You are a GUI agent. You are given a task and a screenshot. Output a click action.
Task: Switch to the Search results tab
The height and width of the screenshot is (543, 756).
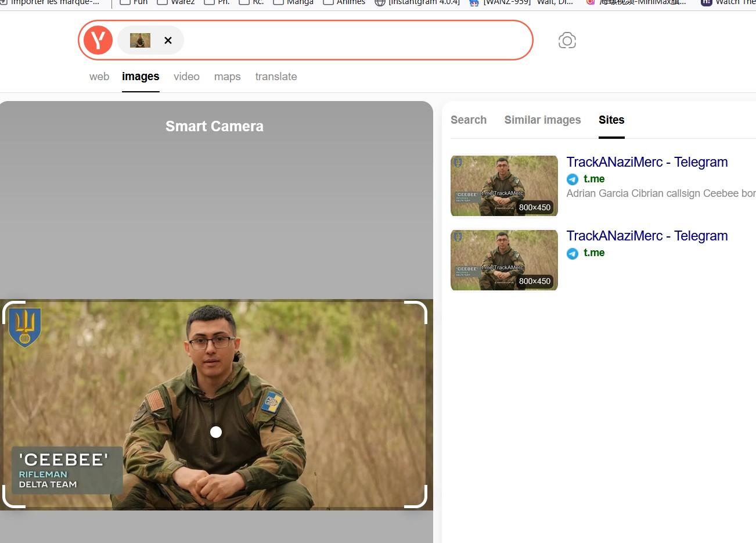pos(469,120)
